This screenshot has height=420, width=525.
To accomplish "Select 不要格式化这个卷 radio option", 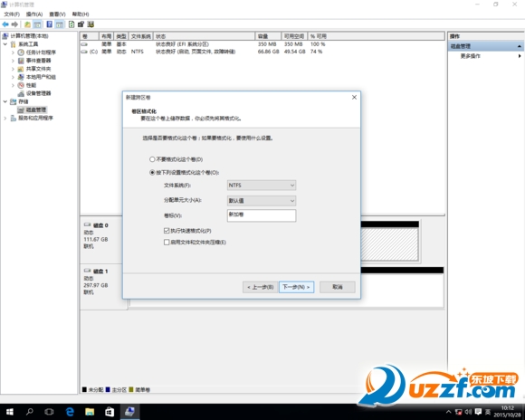I will tap(152, 159).
